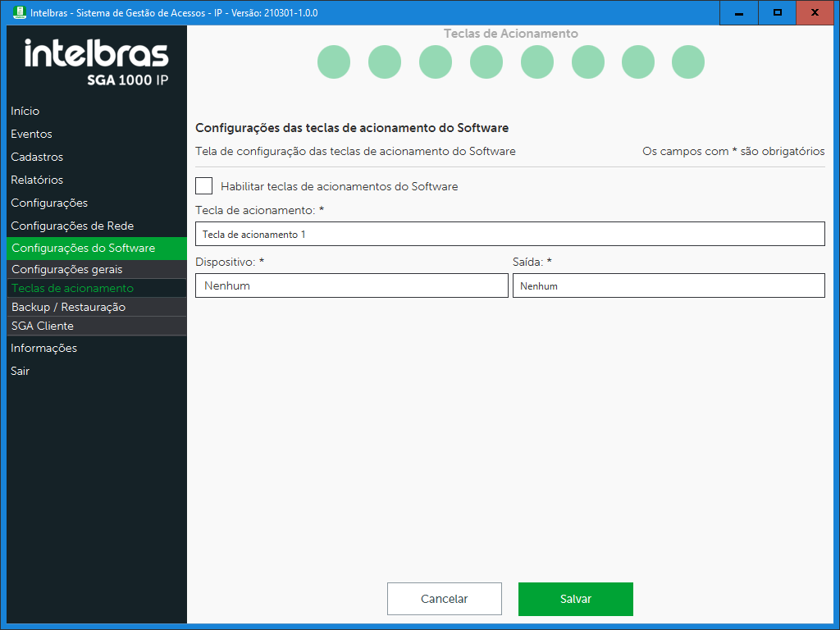Open Cadastros in the sidebar
Image resolution: width=840 pixels, height=630 pixels.
tap(37, 157)
